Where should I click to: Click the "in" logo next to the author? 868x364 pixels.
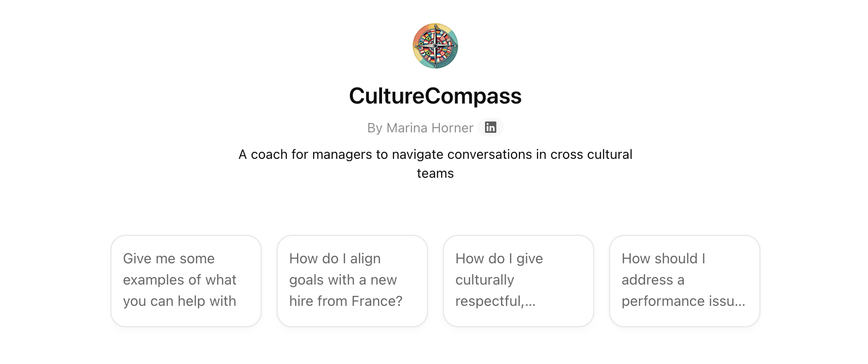490,128
